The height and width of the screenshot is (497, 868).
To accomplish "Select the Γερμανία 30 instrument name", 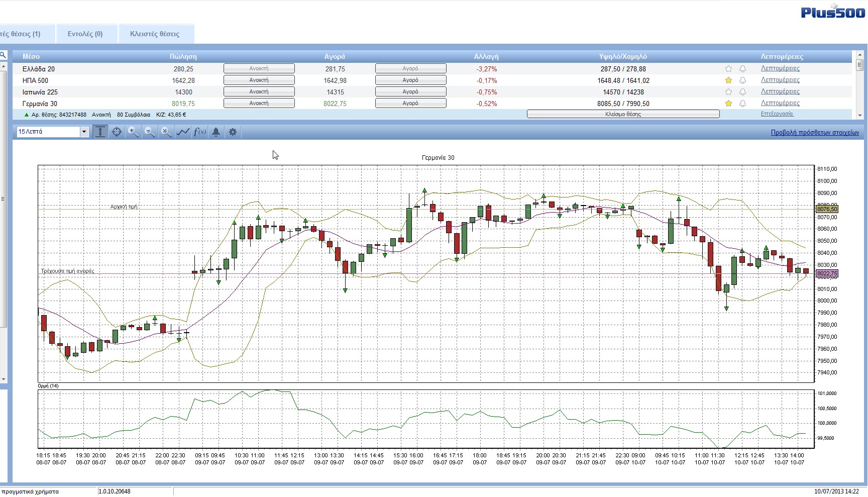I will pos(40,104).
